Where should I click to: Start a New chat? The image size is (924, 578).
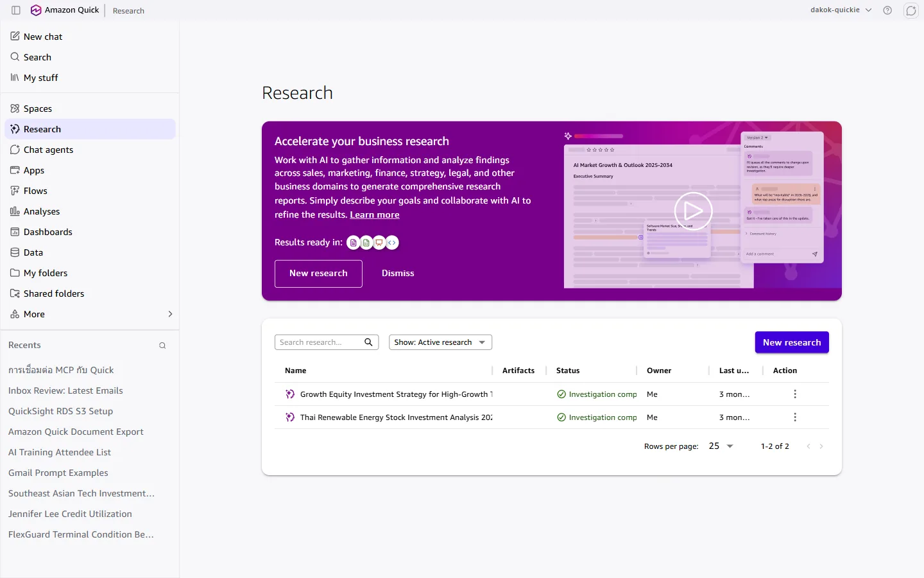click(x=90, y=37)
